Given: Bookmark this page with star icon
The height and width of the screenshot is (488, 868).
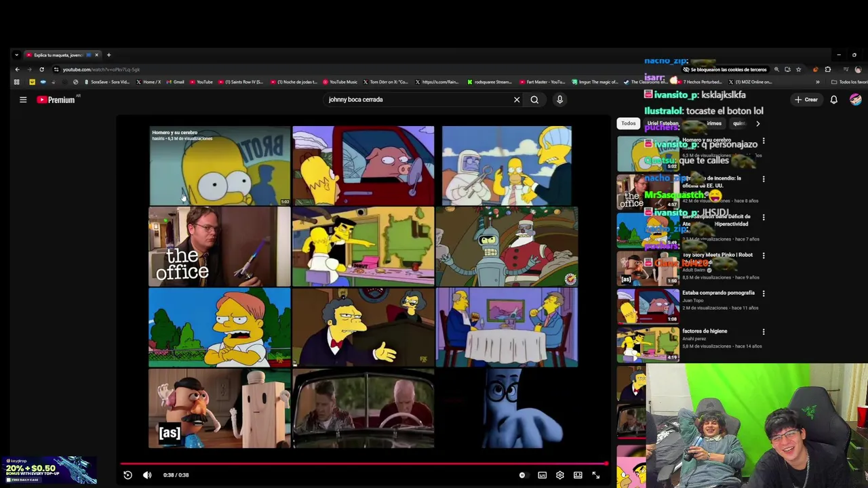Looking at the screenshot, I should 798,69.
